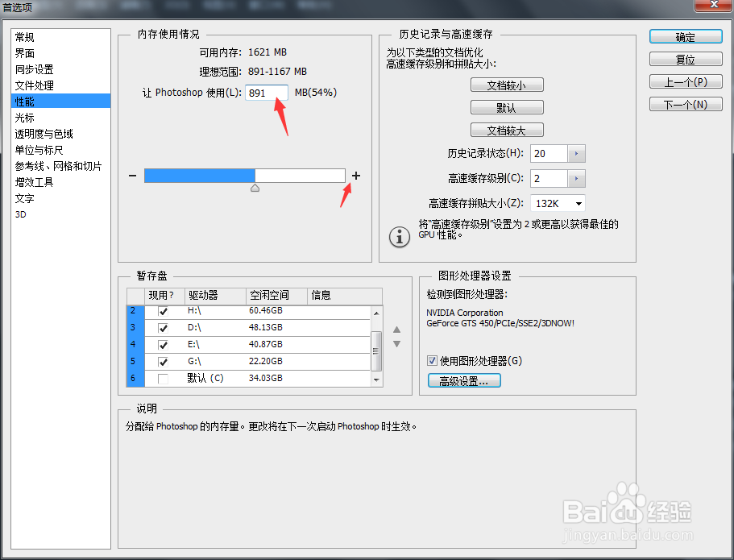
Task: Open 高级设置... for graphics processor
Action: pos(464,380)
